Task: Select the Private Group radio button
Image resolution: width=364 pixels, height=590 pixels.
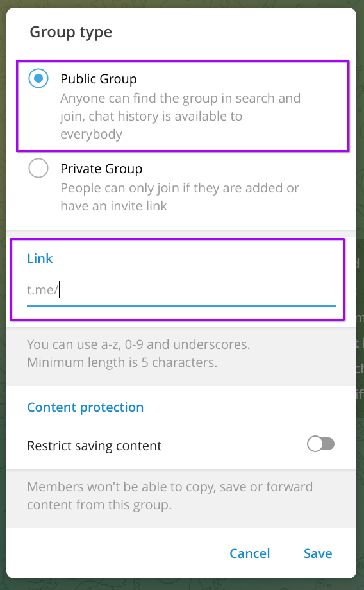Action: (x=38, y=168)
